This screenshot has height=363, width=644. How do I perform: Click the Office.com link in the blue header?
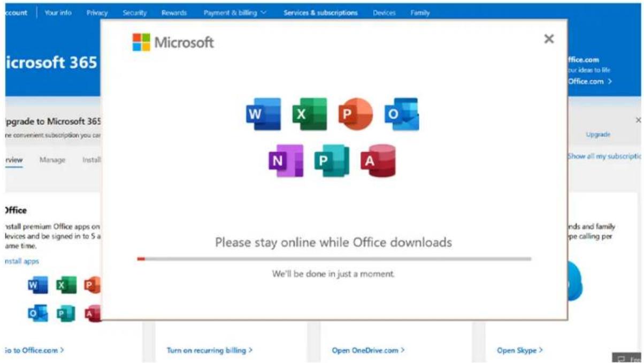[x=590, y=81]
